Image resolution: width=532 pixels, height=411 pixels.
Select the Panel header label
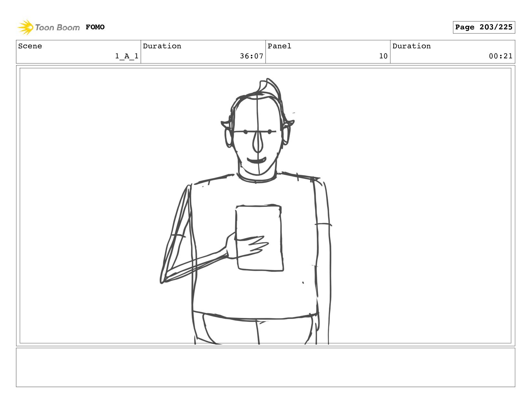click(x=279, y=46)
